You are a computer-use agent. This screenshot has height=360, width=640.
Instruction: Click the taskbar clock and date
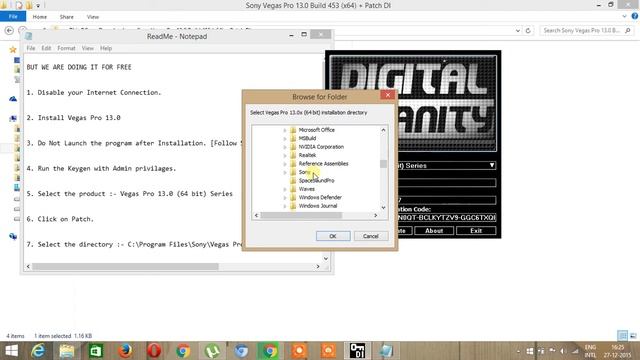617,351
